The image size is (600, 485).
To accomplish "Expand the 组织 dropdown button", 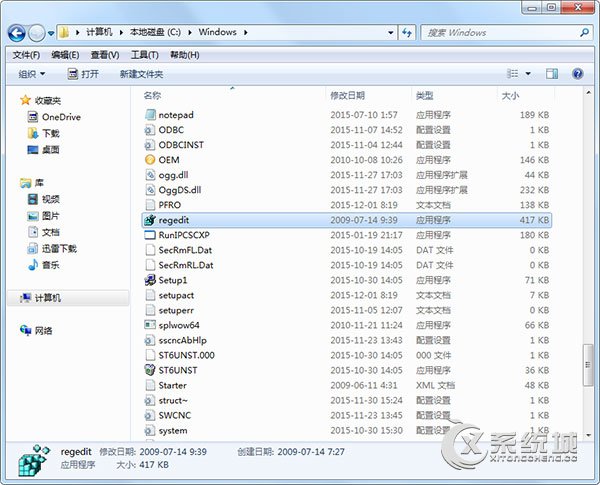I will coord(31,74).
